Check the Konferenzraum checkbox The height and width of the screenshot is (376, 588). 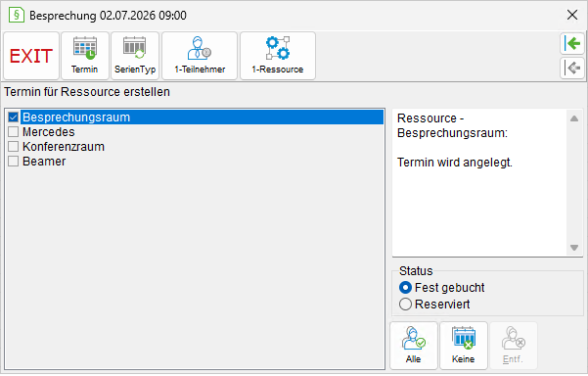point(13,146)
